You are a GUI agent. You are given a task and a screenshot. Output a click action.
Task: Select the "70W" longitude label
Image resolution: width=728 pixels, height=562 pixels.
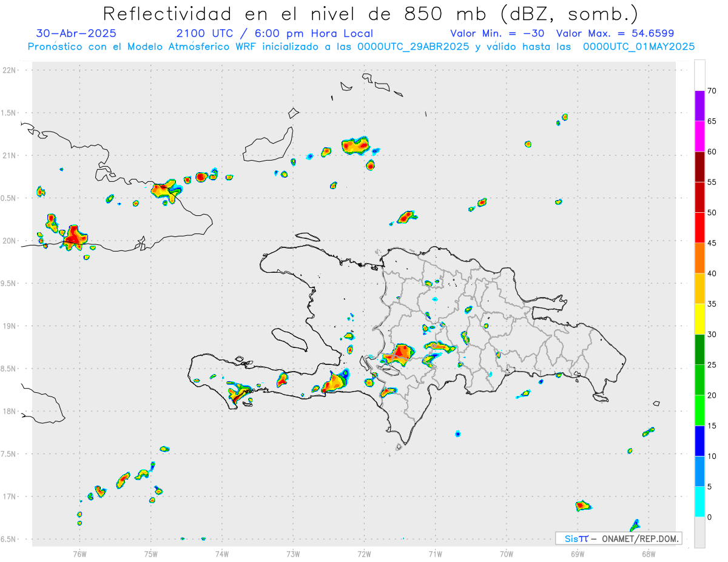point(507,554)
